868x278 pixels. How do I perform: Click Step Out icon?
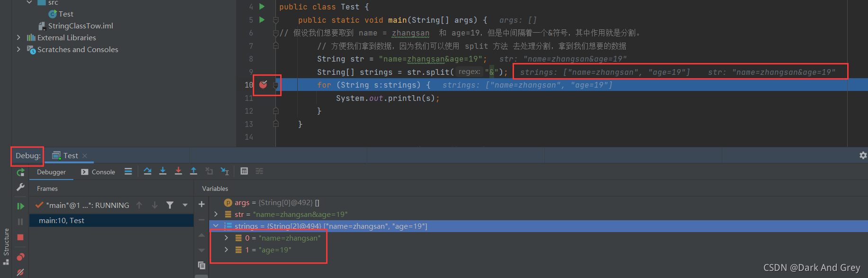pos(194,171)
